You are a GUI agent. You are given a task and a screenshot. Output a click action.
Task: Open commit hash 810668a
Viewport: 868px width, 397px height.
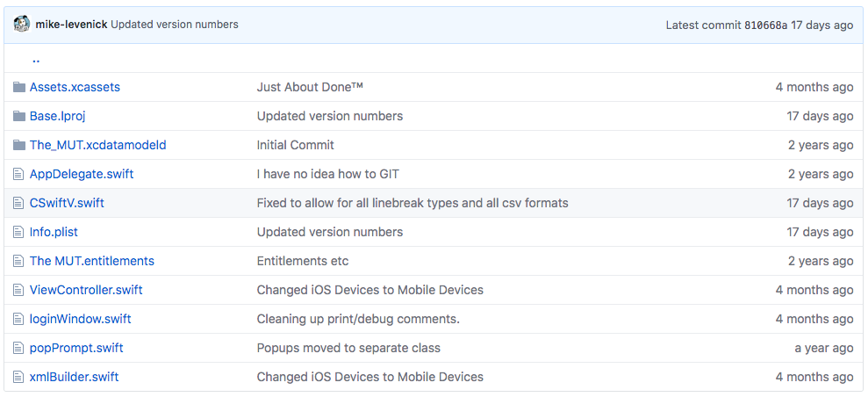pos(765,25)
